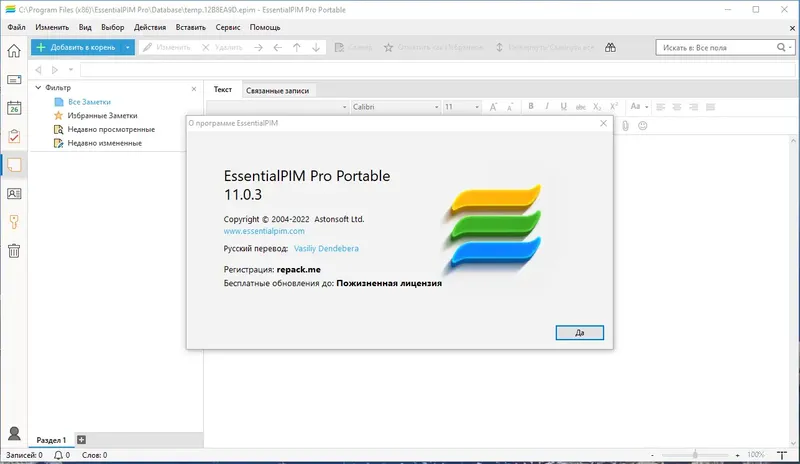Click the Добавить в корень button

click(77, 47)
